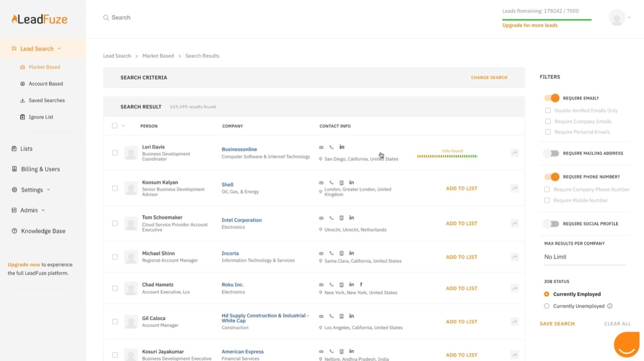Click share arrow for Lori Davis

(x=514, y=153)
